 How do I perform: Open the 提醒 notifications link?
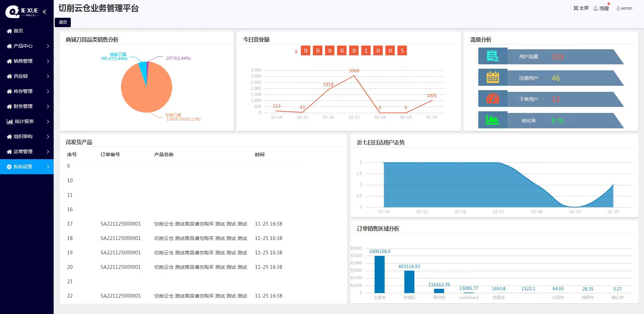601,8
